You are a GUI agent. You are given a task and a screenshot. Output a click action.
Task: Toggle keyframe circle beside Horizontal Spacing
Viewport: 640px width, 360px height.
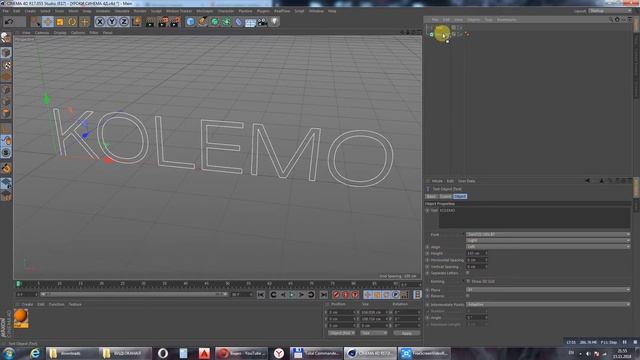(427, 260)
